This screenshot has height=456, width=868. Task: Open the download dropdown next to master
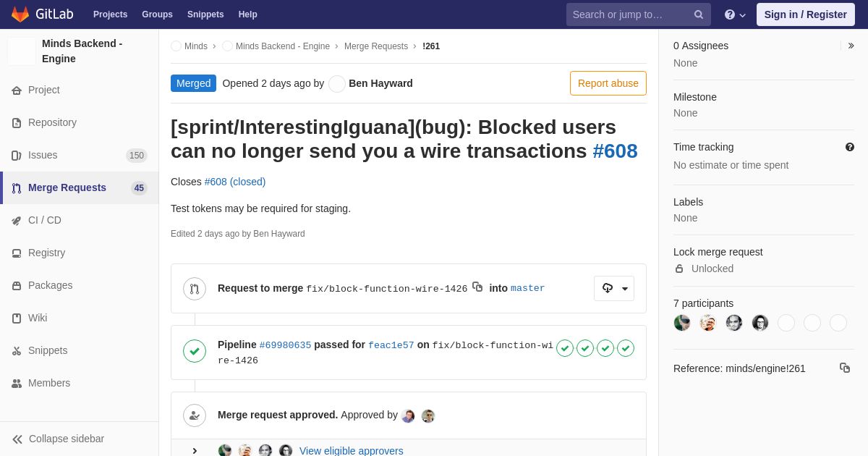614,288
